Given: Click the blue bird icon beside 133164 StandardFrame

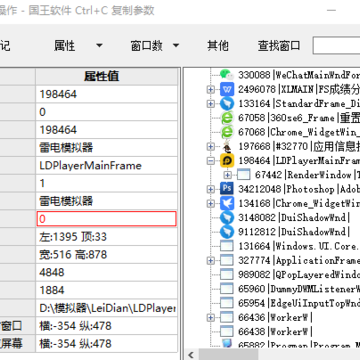Looking at the screenshot, I should pos(227,103).
